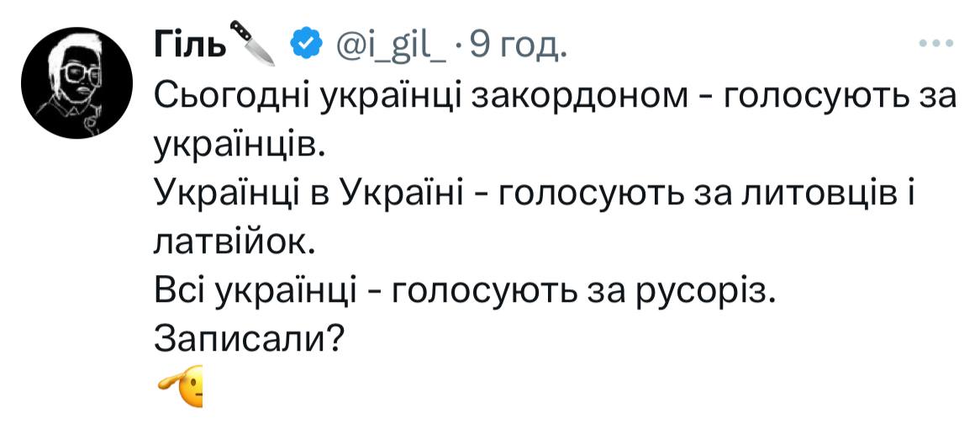The image size is (980, 424).
Task: Open the Гіль profile avatar picture
Action: click(x=76, y=83)
